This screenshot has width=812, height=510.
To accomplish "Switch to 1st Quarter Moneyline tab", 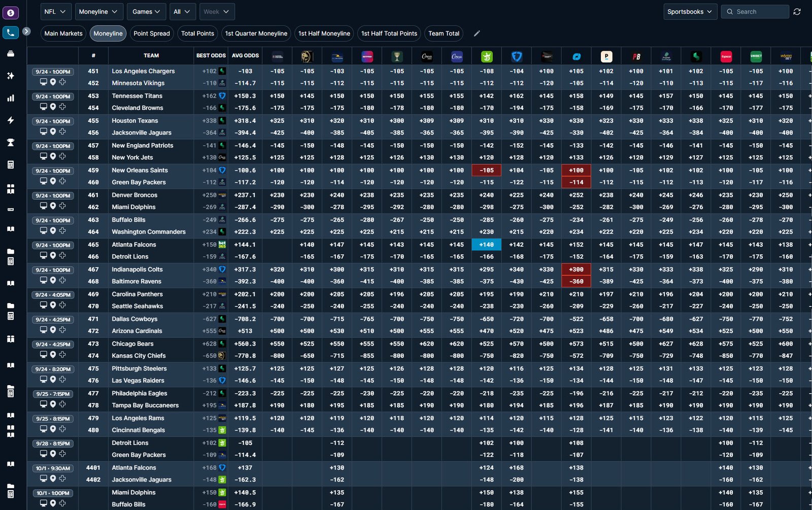I will click(x=256, y=33).
